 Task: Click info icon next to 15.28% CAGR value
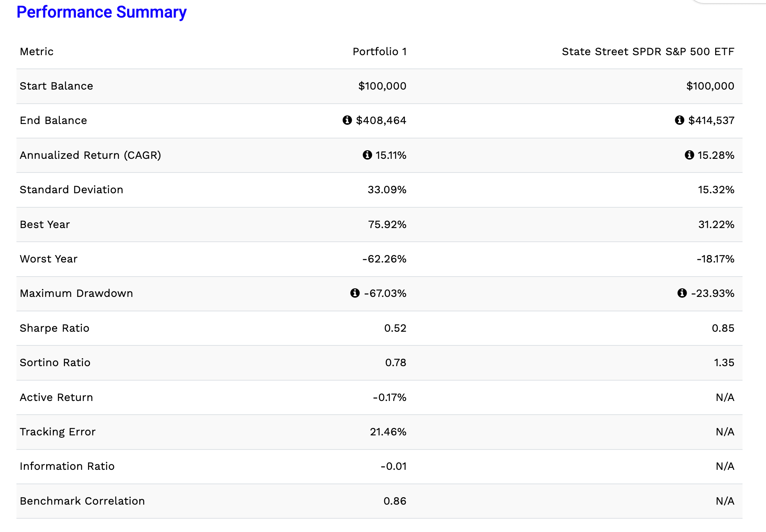[689, 155]
